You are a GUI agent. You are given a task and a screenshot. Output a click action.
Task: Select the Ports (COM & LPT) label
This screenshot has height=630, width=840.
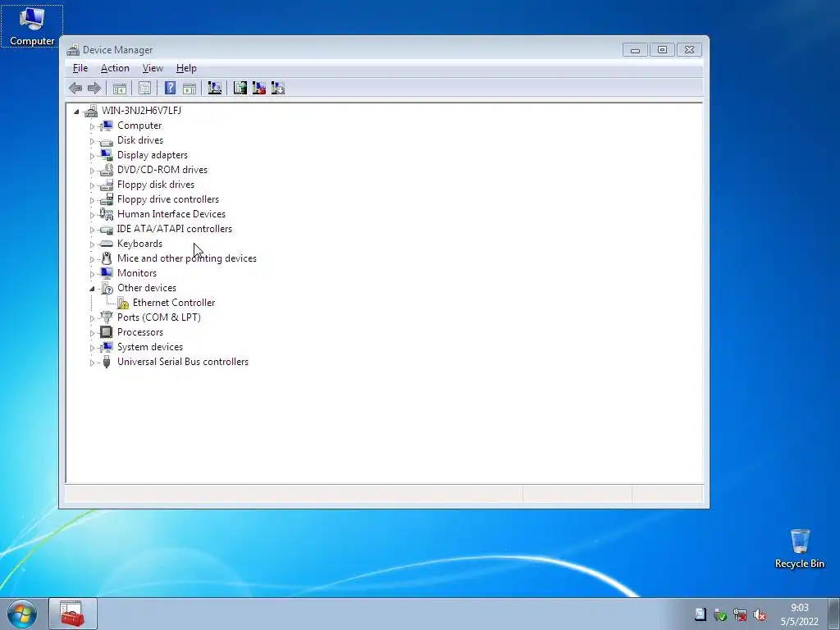click(159, 317)
